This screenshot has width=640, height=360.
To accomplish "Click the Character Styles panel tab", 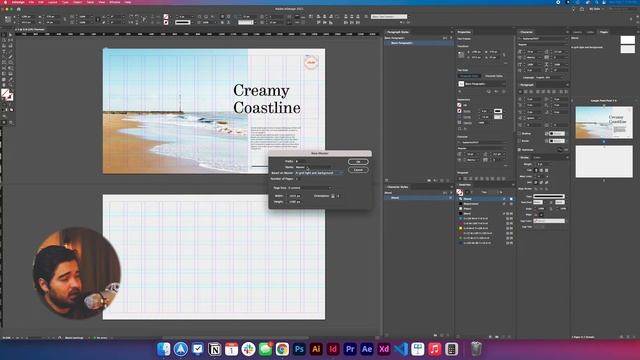I will (x=398, y=187).
